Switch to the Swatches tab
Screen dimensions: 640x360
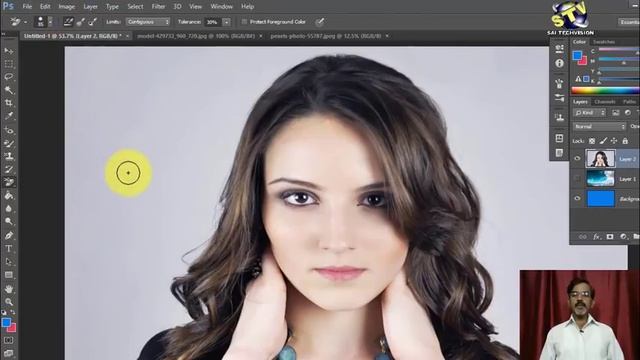click(x=604, y=42)
